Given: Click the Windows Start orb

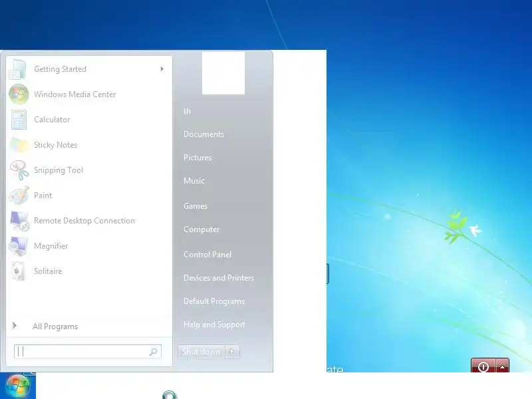Looking at the screenshot, I should (18, 386).
